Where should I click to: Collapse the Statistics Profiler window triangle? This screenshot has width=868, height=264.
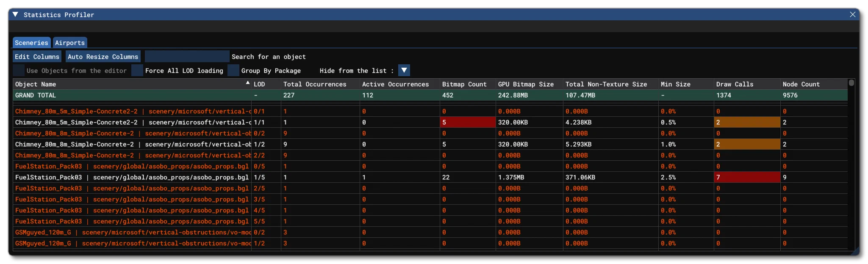(15, 14)
